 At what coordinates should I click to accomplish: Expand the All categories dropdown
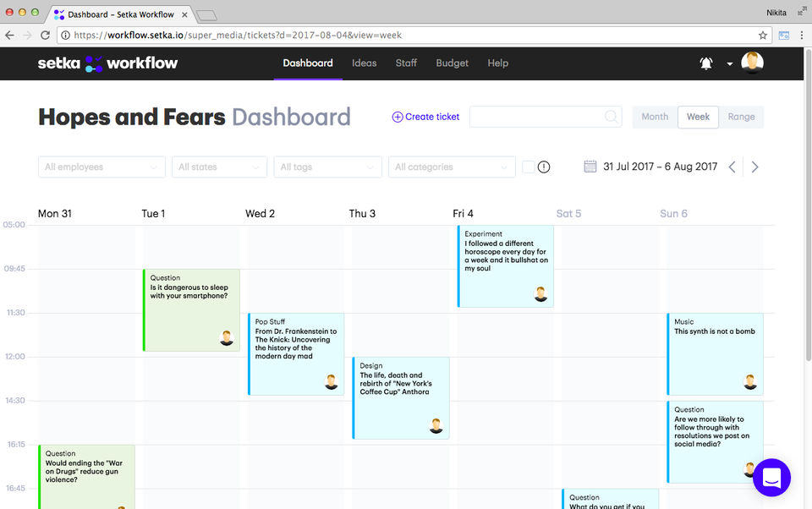coord(452,167)
